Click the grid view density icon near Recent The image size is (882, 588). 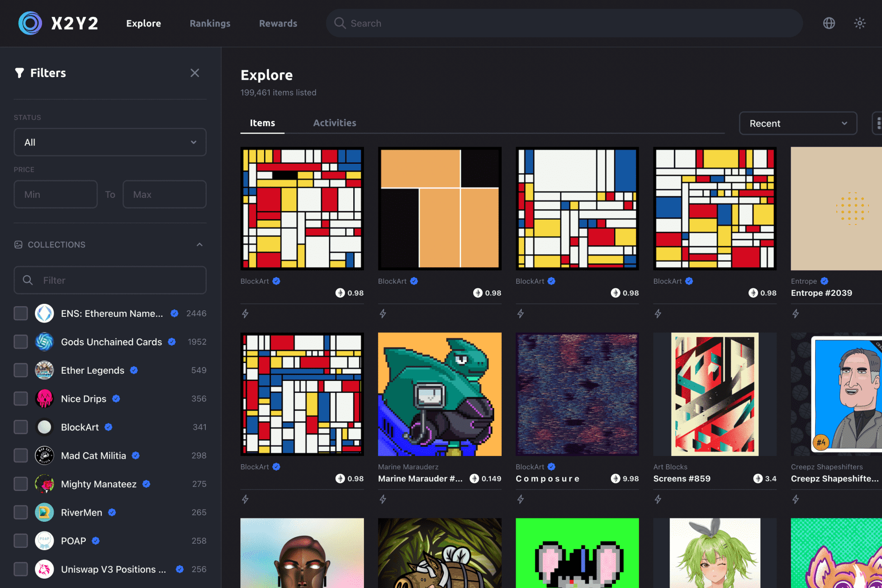pyautogui.click(x=879, y=123)
